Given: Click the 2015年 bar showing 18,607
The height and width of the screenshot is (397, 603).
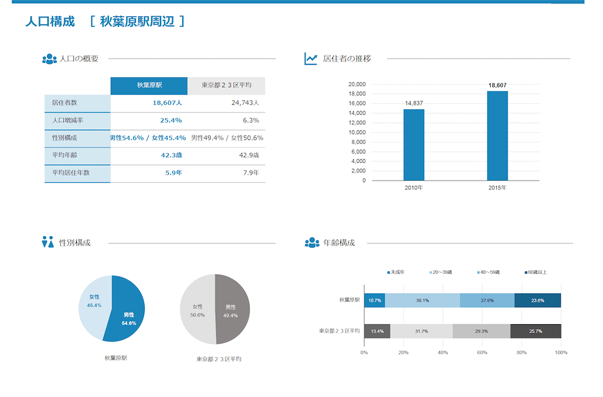Looking at the screenshot, I should [x=497, y=136].
